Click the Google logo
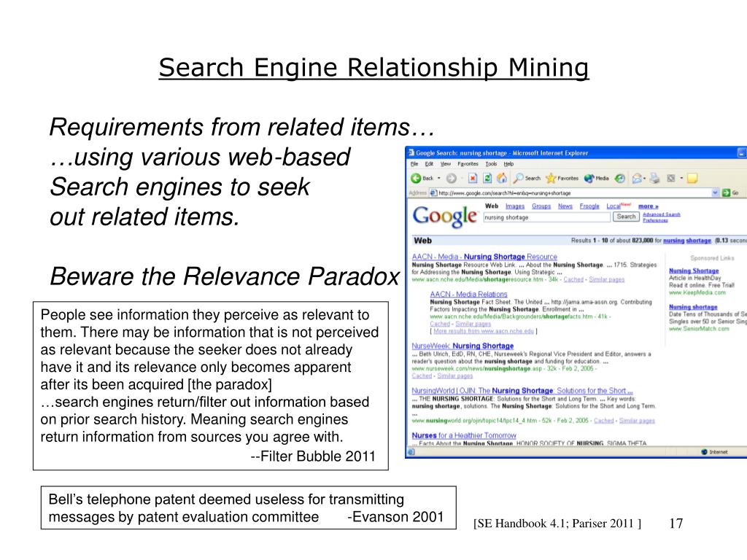 tap(444, 217)
